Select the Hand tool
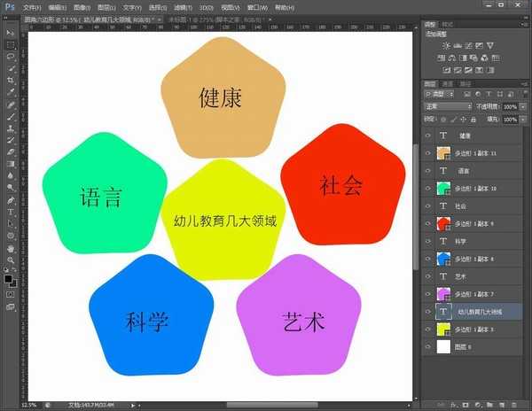532x411 pixels. click(10, 249)
